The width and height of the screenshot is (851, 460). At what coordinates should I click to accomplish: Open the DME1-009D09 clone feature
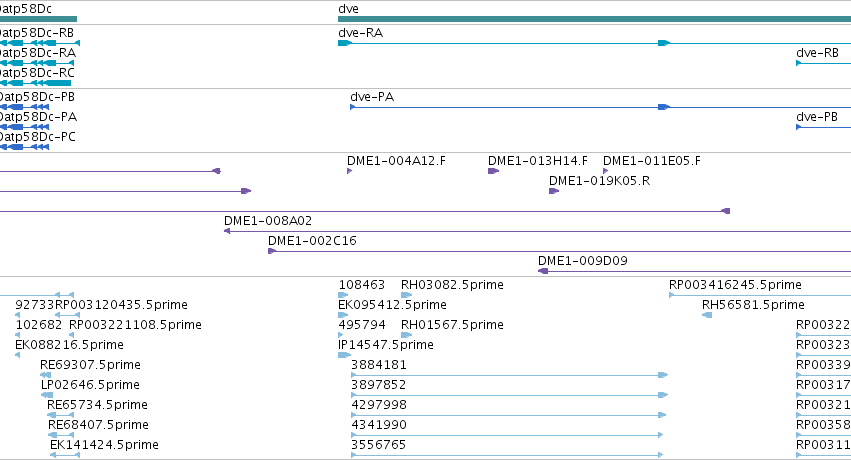pos(694,271)
